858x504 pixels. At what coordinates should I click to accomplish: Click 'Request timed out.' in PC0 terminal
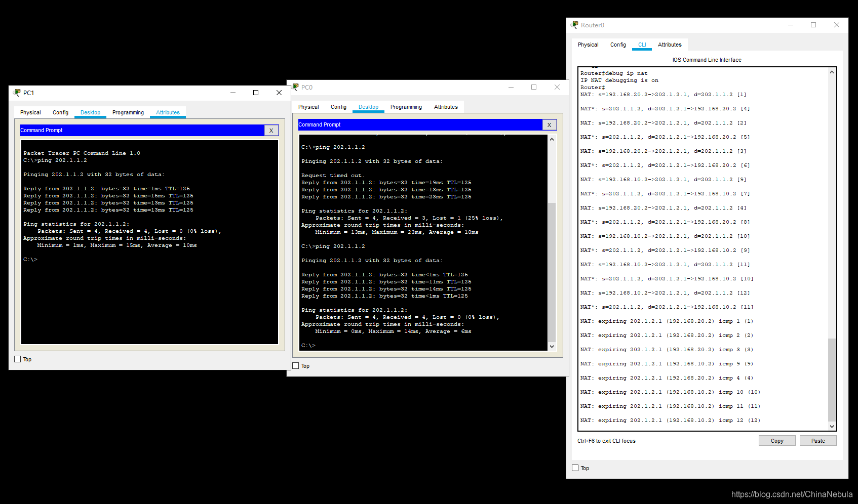333,175
